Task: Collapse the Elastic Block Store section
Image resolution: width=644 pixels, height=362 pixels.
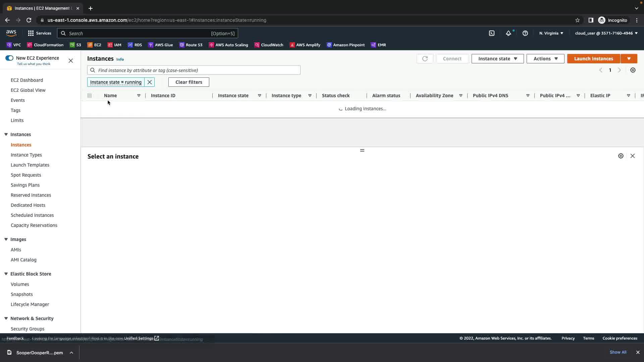Action: 6,274
